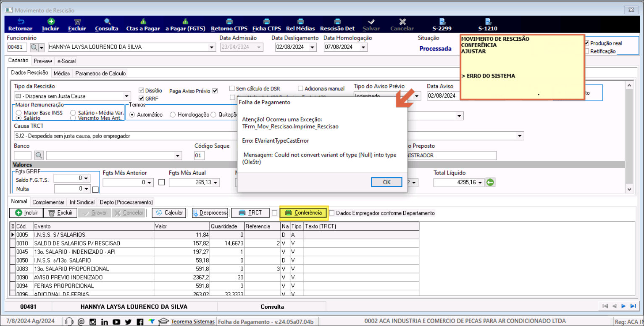
Task: Select the AVISO PREVIO INDENIZADO row
Action: pos(214,277)
